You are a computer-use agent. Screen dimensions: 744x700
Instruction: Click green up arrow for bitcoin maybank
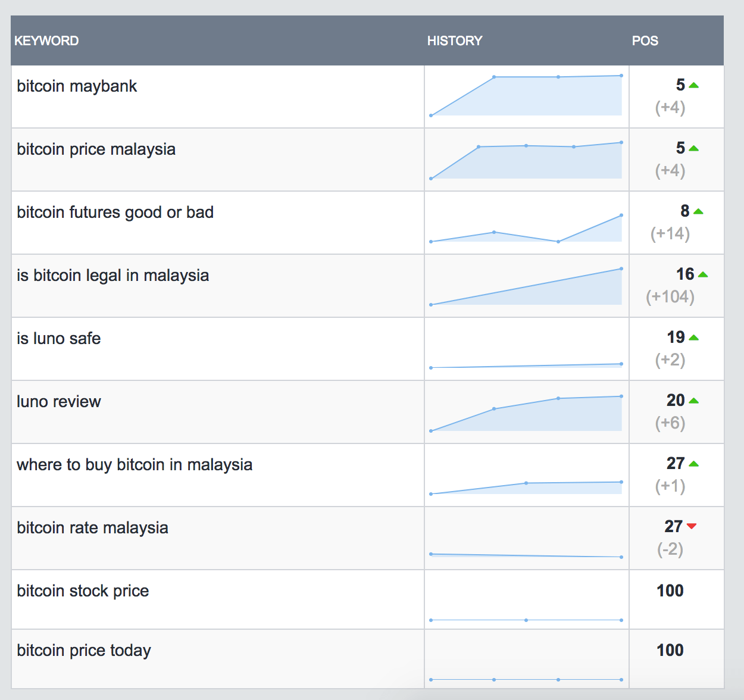pyautogui.click(x=693, y=86)
